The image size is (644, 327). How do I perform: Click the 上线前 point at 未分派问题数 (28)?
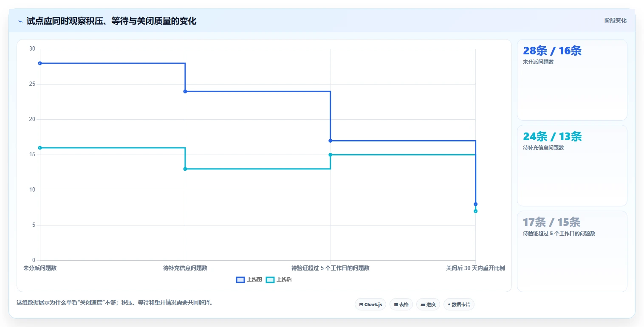[40, 63]
